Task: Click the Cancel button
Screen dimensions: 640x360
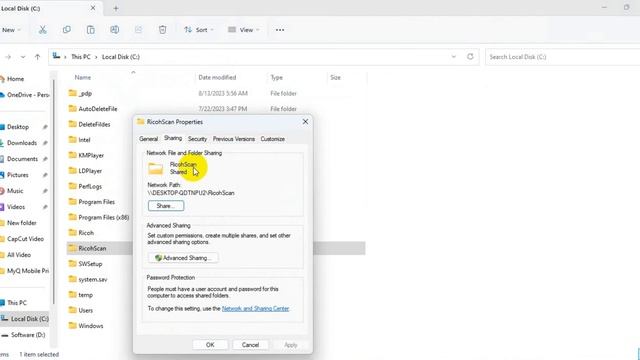Action: 250,345
